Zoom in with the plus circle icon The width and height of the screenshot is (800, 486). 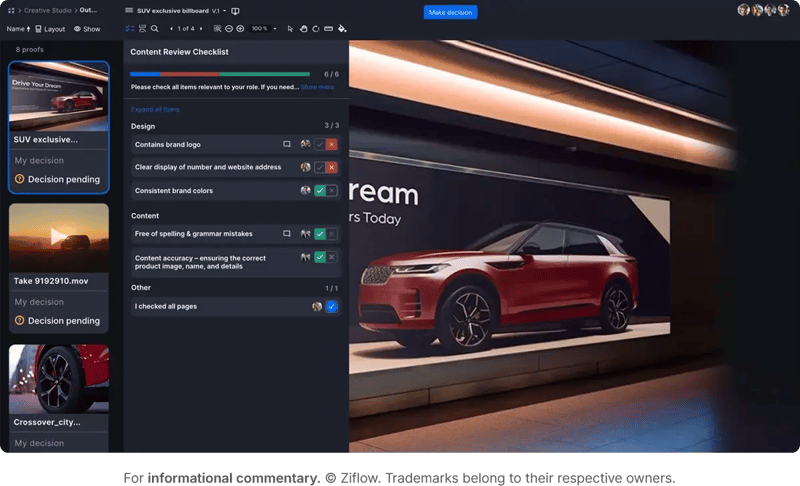pos(240,29)
